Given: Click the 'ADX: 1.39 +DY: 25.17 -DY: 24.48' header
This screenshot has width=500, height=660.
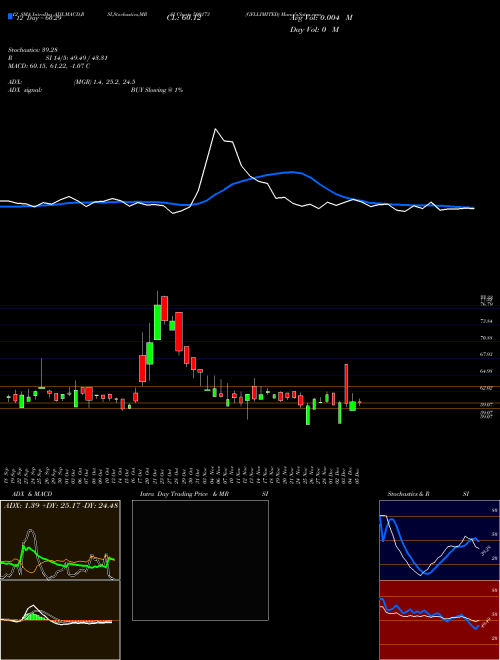Looking at the screenshot, I should click(x=61, y=506).
